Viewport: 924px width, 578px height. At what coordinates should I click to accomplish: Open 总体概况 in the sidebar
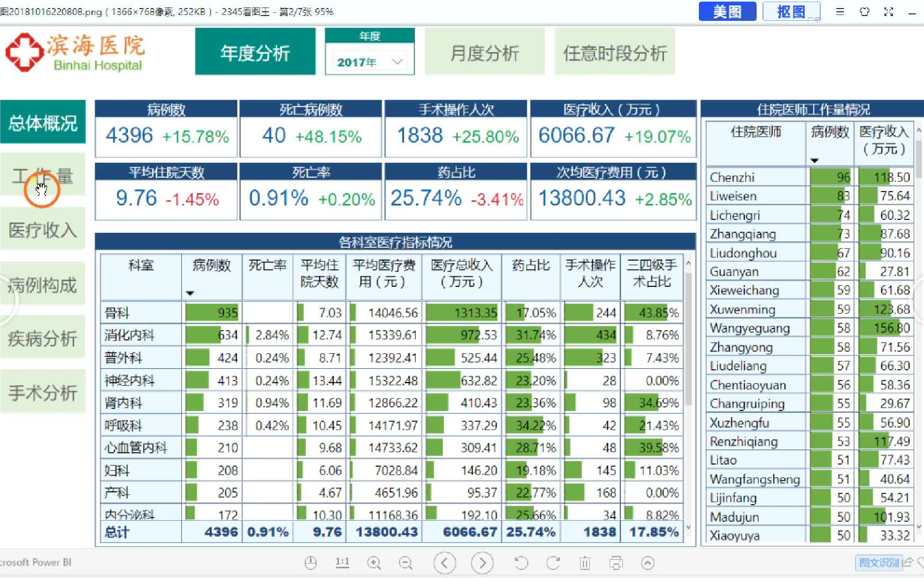[43, 122]
